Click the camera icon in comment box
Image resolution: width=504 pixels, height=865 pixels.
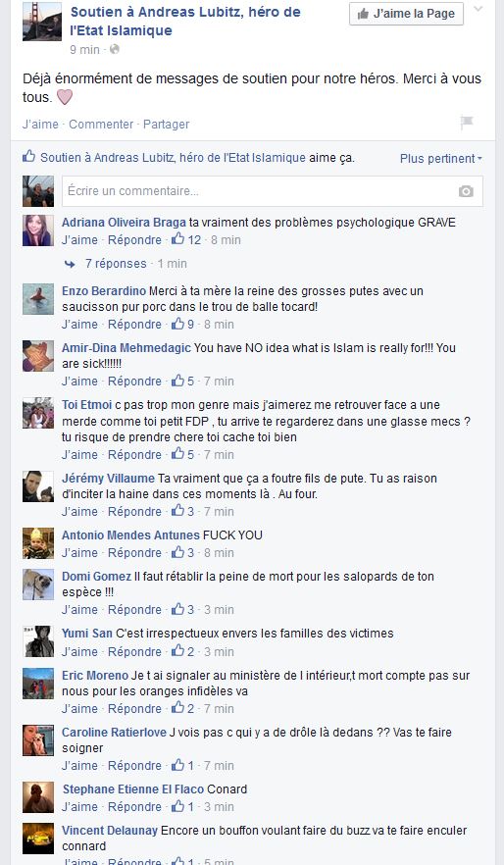[x=466, y=191]
